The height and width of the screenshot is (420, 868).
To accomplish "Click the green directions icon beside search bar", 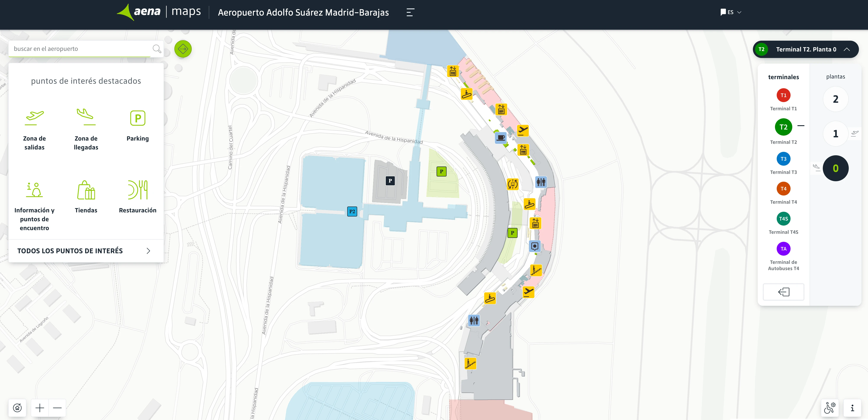I will coord(183,49).
